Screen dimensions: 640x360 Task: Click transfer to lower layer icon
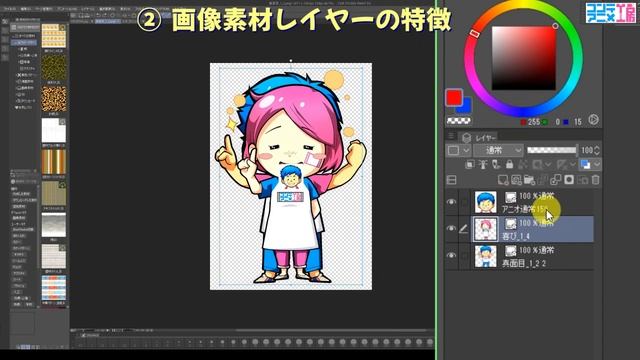pos(542,180)
